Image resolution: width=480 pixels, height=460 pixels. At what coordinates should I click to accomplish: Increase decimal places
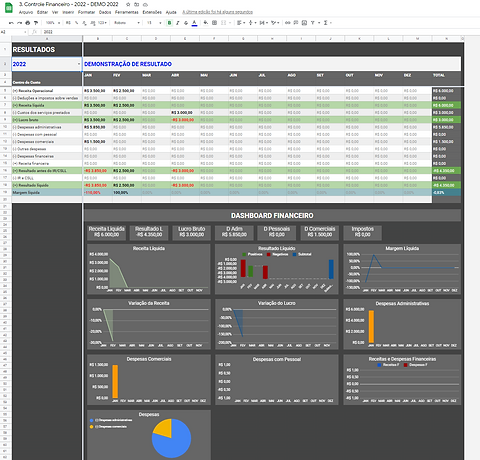pos(93,23)
